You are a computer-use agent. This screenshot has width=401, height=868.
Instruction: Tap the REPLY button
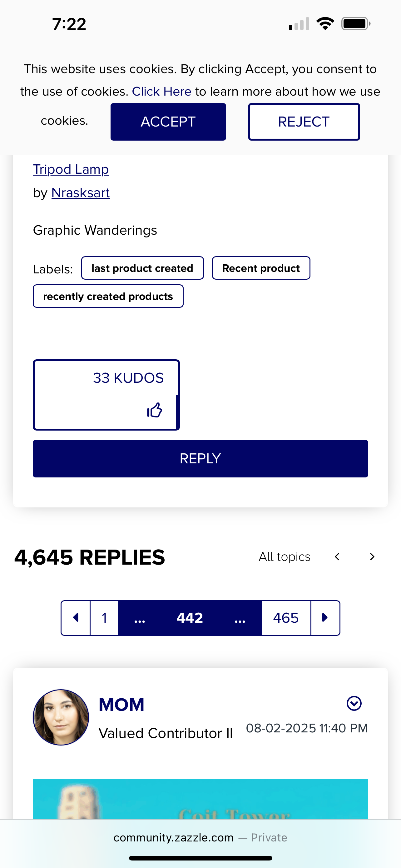point(200,459)
